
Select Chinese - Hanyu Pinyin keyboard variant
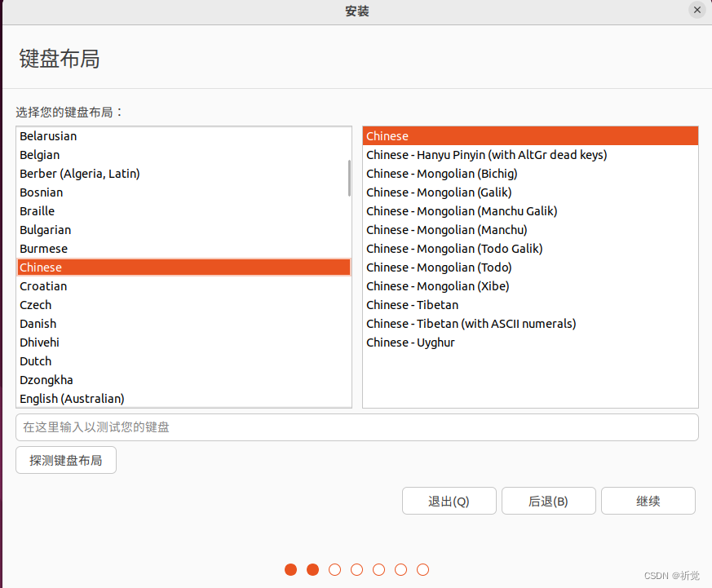487,154
